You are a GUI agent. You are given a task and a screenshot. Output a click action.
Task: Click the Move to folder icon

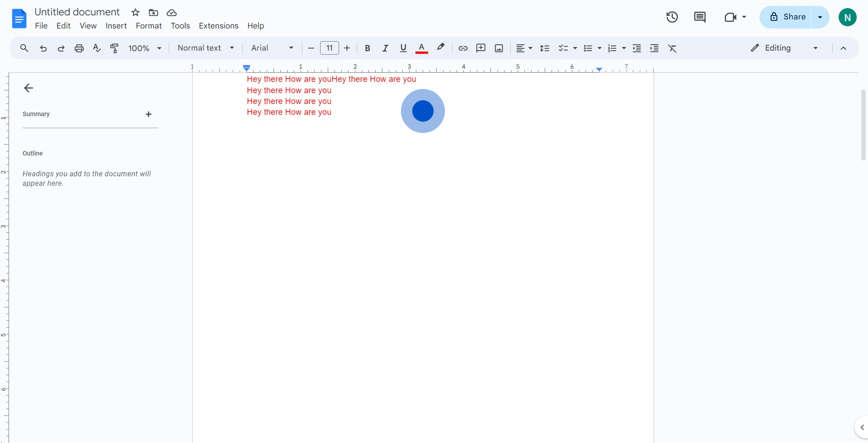point(153,13)
